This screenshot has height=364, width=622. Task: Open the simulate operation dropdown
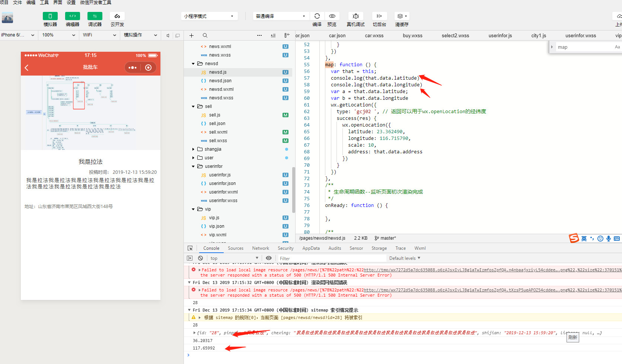pyautogui.click(x=141, y=35)
